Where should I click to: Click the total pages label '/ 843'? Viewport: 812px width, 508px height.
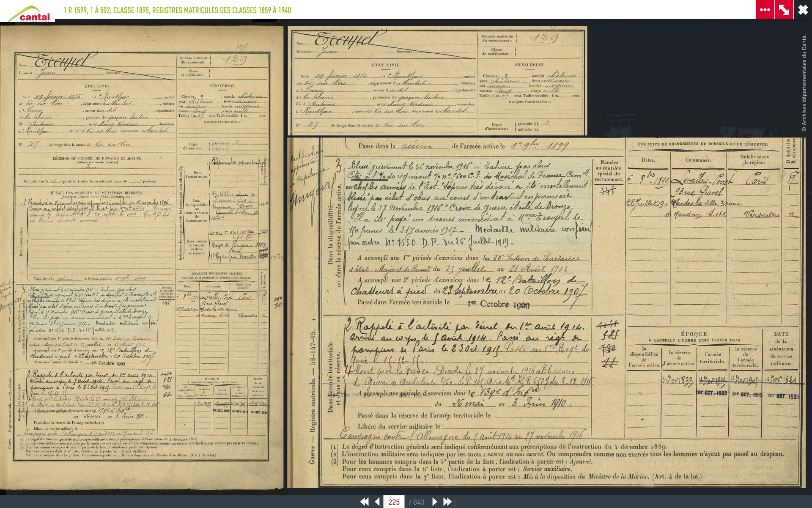pyautogui.click(x=417, y=502)
